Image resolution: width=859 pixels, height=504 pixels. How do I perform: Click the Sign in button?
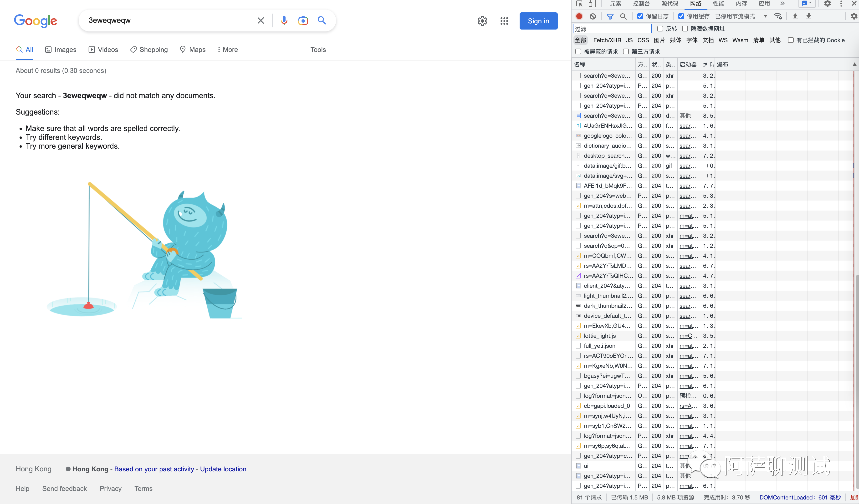point(538,21)
